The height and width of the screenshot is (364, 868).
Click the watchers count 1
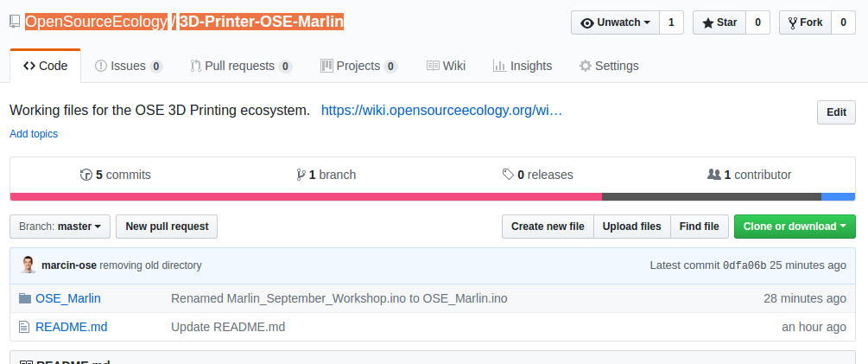[671, 22]
